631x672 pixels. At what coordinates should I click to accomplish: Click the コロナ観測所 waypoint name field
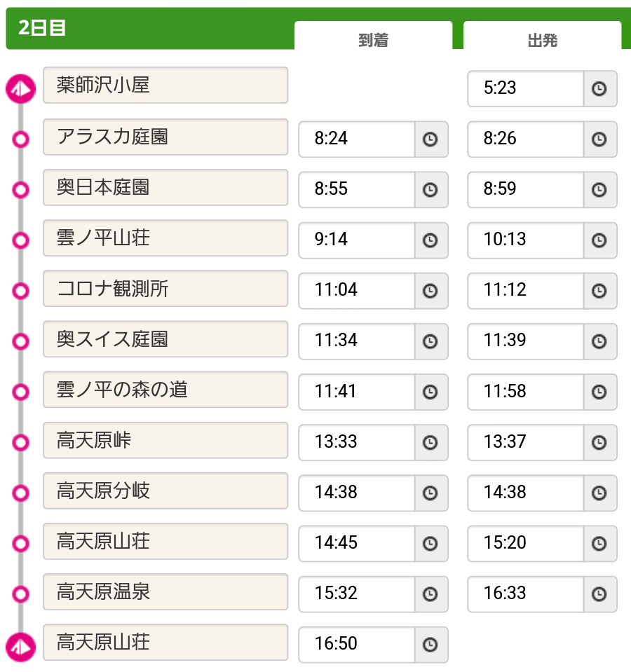coord(165,289)
